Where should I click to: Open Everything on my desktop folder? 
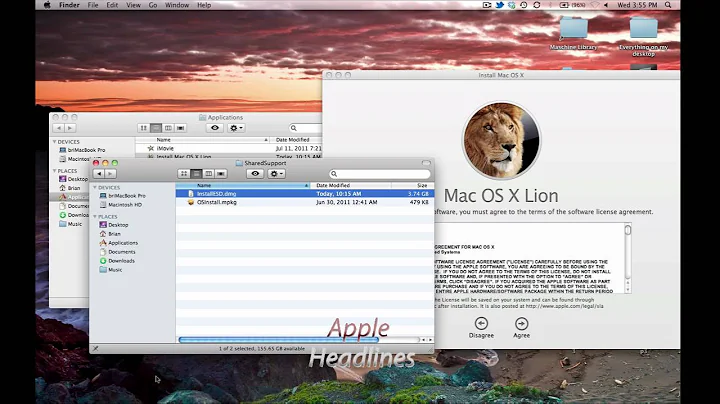click(x=643, y=36)
